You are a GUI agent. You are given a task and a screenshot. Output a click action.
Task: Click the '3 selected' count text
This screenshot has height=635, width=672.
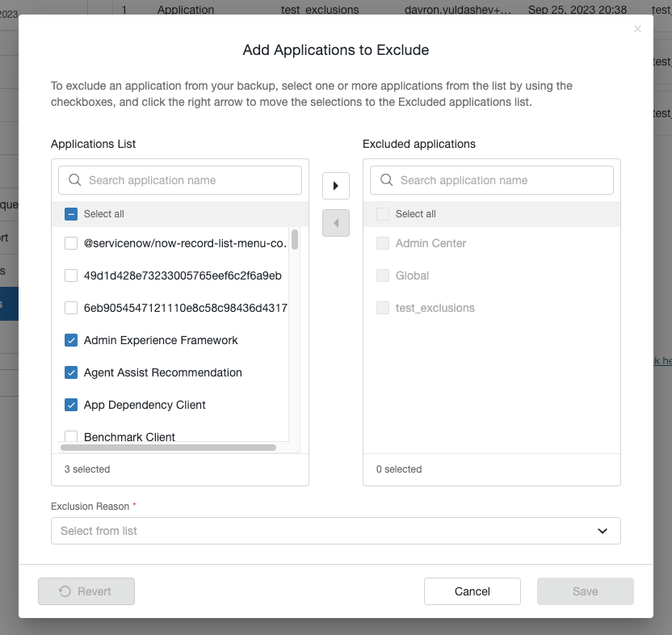coord(87,469)
